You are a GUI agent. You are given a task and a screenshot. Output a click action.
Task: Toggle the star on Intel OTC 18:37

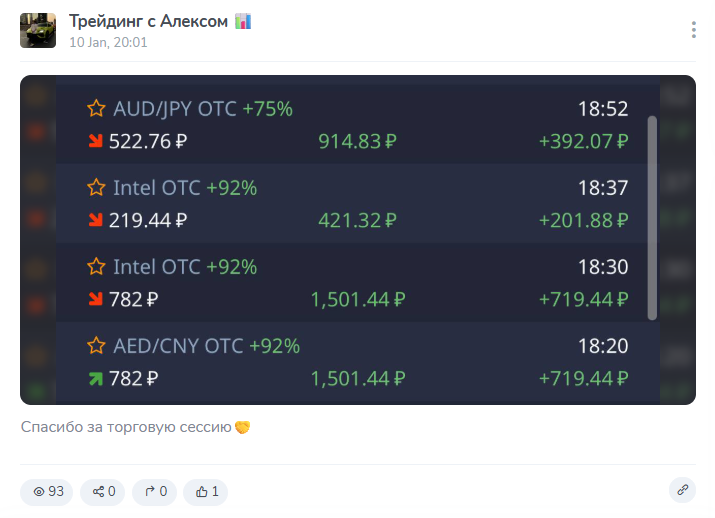point(96,188)
